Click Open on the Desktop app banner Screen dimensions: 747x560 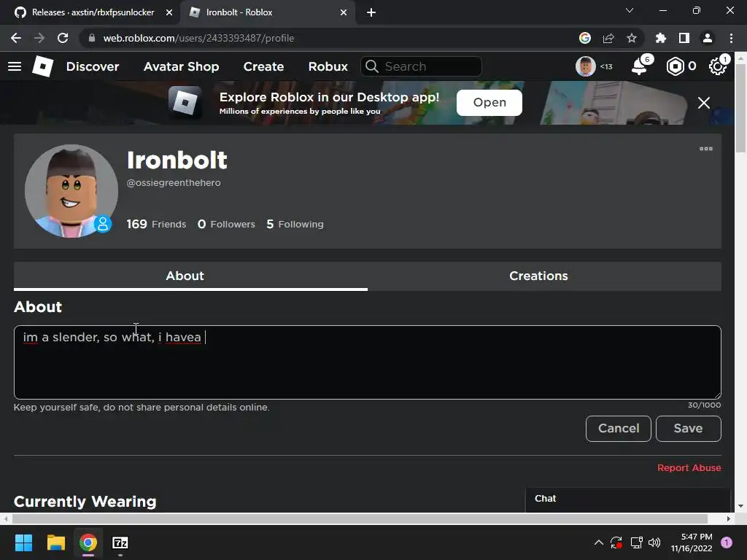click(x=489, y=103)
